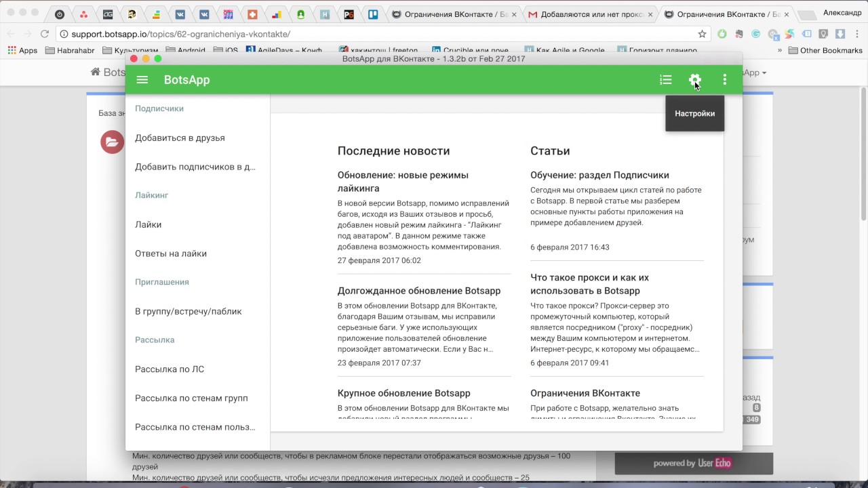Screen dimensions: 868x488
Task: Switch to the pinned Trello tab
Action: point(373,14)
